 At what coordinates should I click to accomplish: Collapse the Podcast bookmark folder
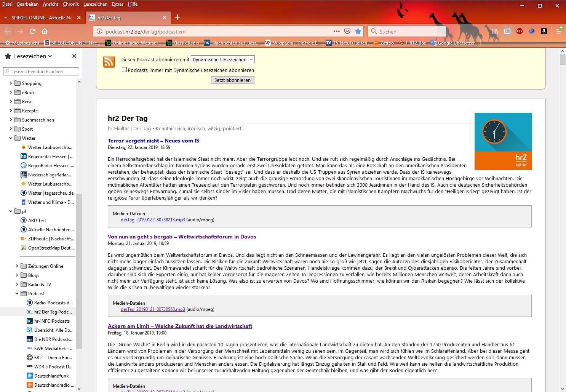coord(17,293)
